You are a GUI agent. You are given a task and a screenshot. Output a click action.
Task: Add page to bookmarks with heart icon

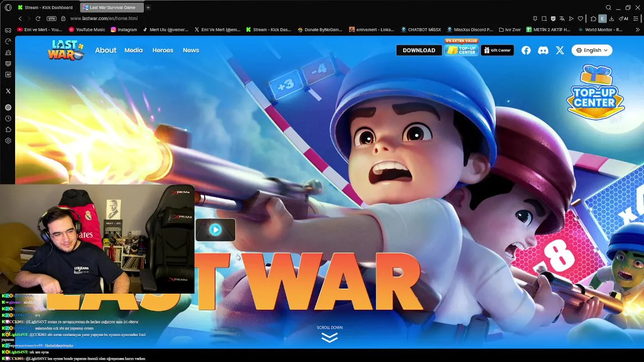point(580,19)
